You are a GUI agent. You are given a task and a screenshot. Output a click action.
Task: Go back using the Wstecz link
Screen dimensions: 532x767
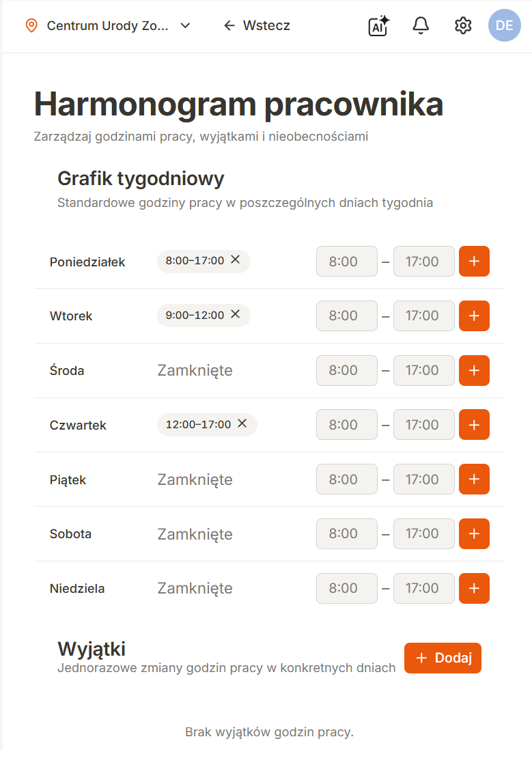pyautogui.click(x=256, y=26)
